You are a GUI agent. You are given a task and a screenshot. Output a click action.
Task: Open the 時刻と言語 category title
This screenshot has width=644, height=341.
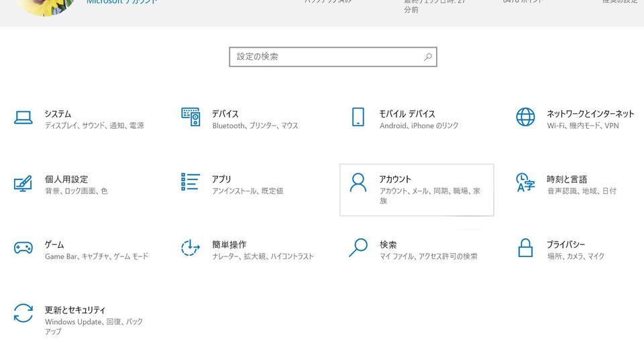[x=567, y=179]
